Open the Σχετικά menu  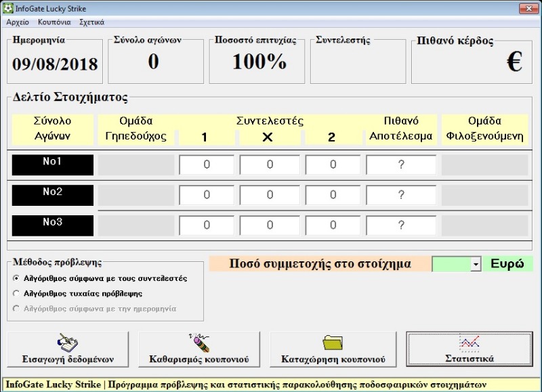point(91,22)
